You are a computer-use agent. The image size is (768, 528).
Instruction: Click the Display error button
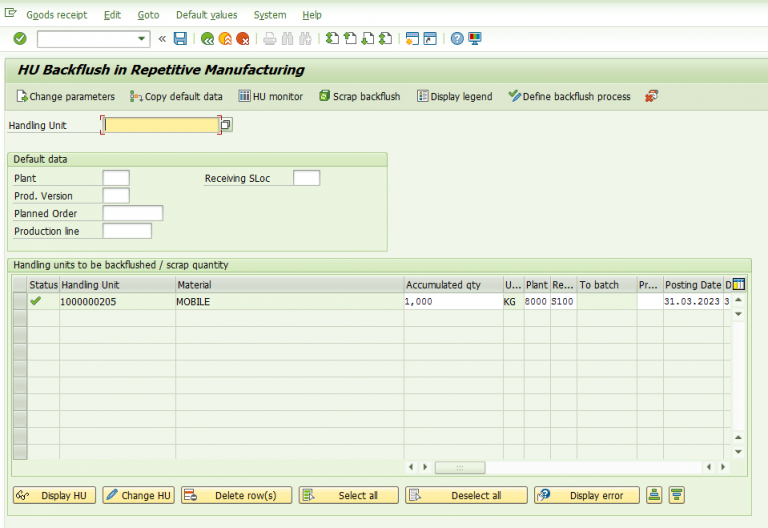(x=586, y=495)
